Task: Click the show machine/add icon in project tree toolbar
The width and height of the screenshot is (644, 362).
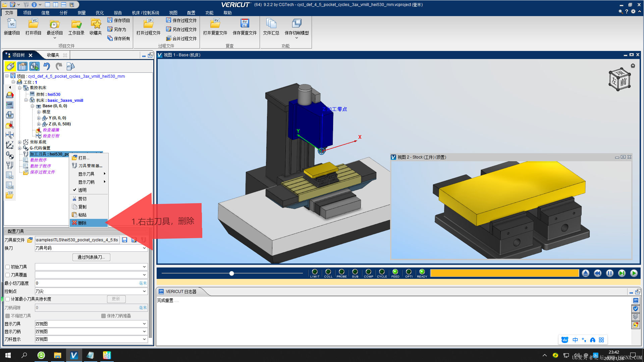Action: 34,66
